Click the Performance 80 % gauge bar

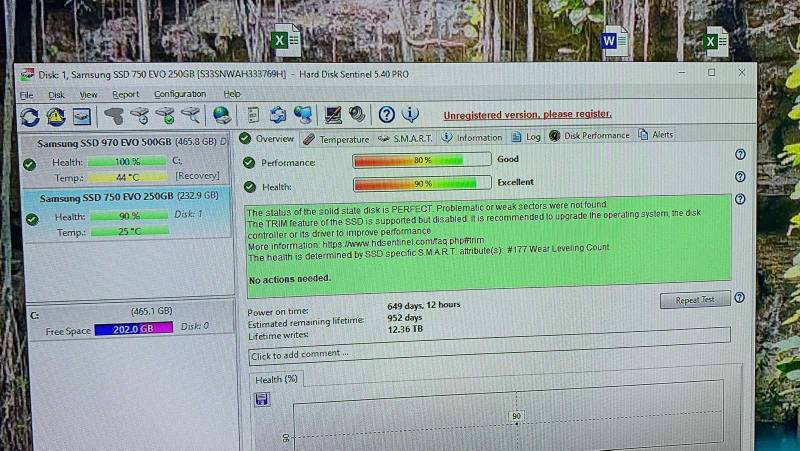[421, 160]
